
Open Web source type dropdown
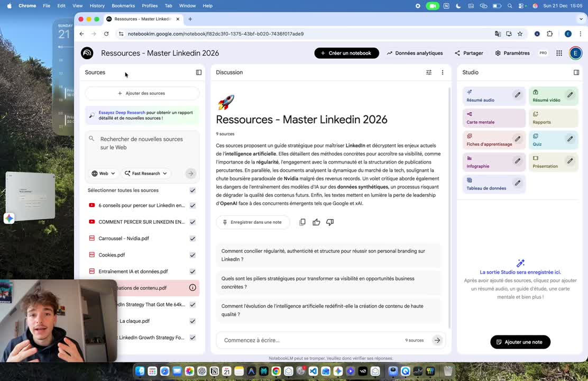point(103,174)
